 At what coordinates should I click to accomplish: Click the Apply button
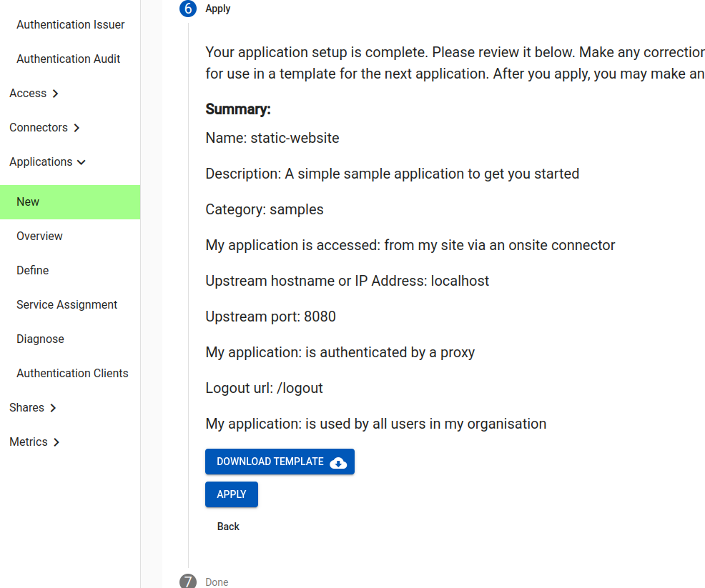232,494
